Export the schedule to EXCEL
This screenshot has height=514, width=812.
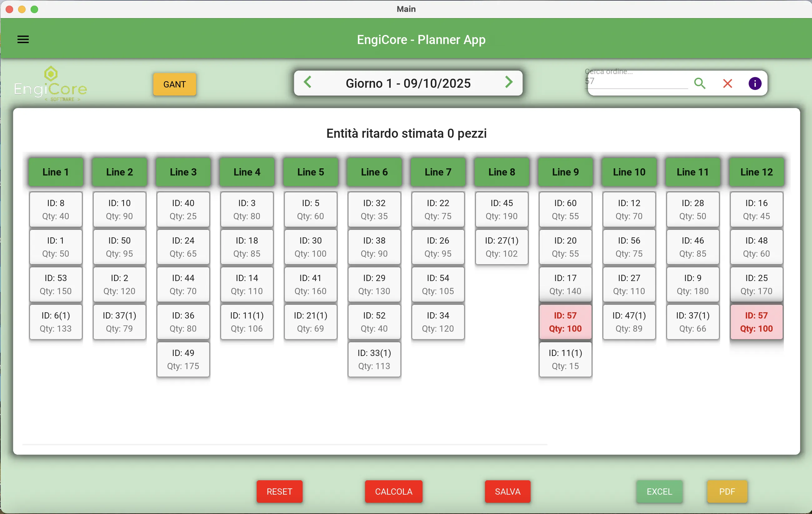(x=659, y=492)
